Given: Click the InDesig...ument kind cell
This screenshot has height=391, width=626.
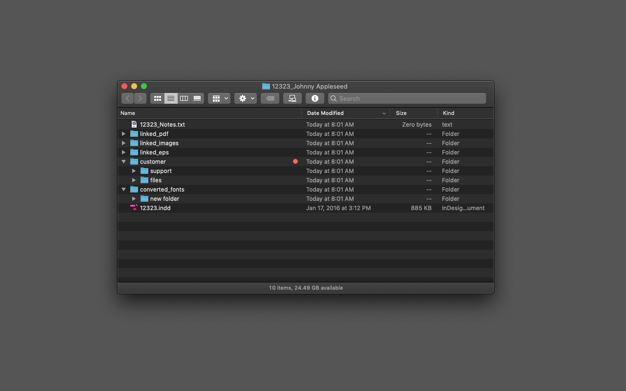Looking at the screenshot, I should 463,208.
